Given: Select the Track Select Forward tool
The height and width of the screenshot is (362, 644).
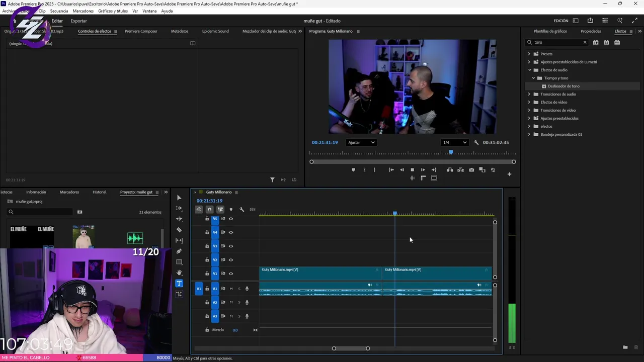Looking at the screenshot, I should click(x=179, y=208).
